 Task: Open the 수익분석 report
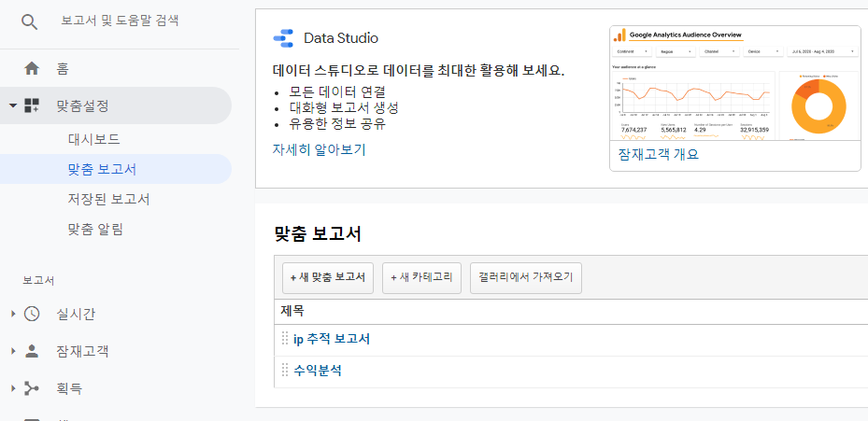317,371
